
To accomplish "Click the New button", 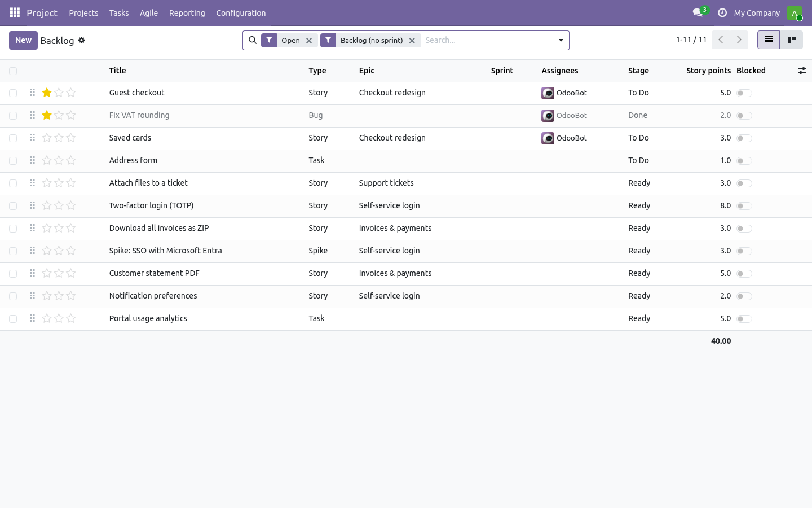I will (x=23, y=40).
